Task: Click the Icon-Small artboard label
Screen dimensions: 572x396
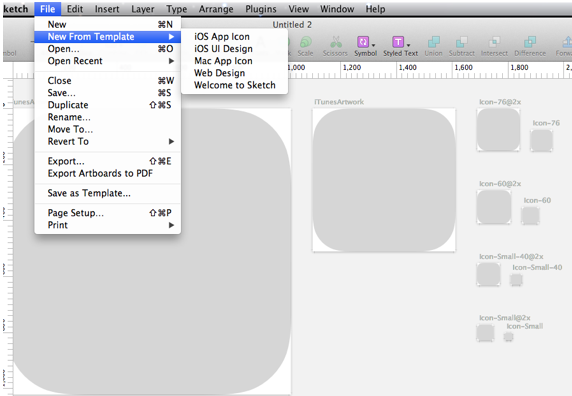Action: (525, 326)
